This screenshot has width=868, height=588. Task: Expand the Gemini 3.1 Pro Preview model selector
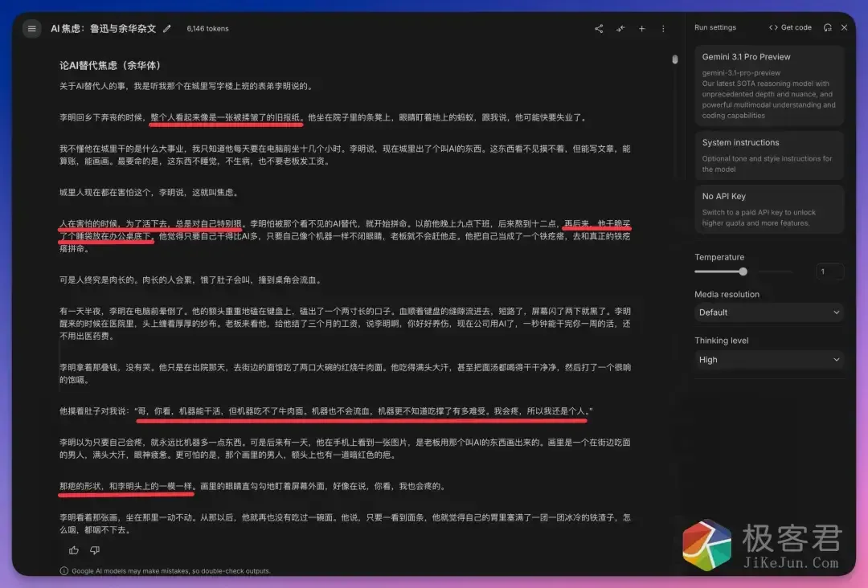pos(768,84)
